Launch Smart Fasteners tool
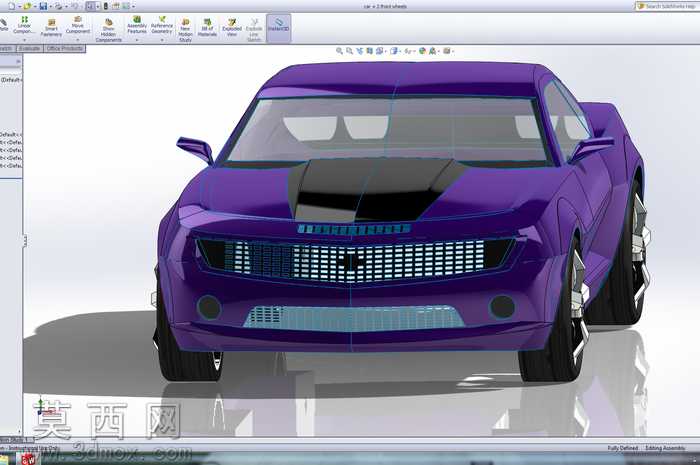The width and height of the screenshot is (700, 465). 51,28
